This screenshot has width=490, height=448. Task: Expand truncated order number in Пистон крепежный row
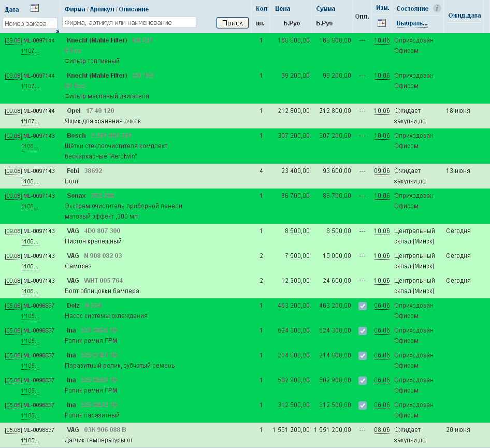[30, 241]
